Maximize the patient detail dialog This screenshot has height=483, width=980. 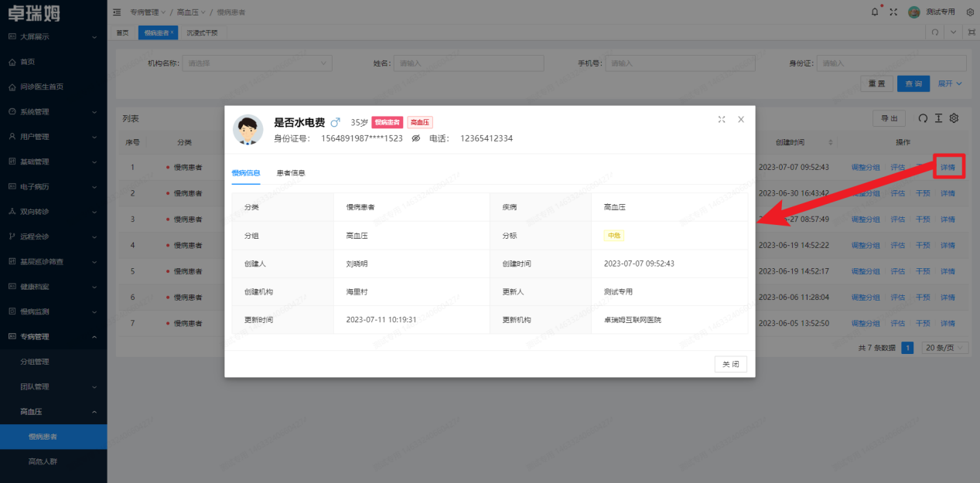pyautogui.click(x=722, y=119)
